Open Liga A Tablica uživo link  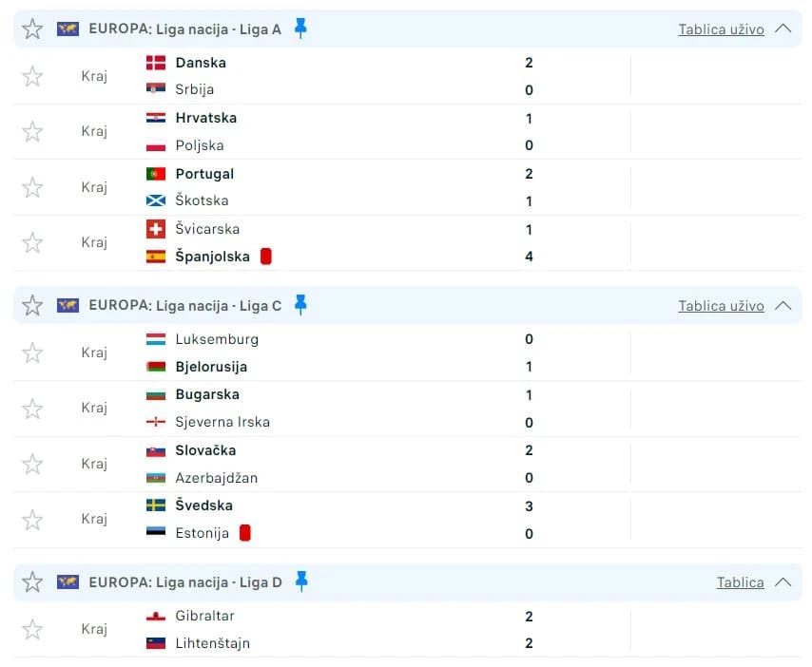pos(721,29)
